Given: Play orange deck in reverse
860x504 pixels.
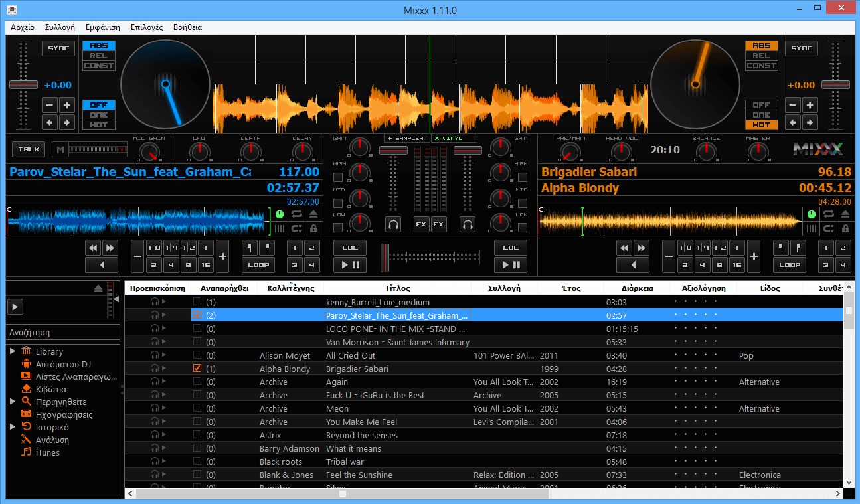Looking at the screenshot, I should pyautogui.click(x=633, y=265).
